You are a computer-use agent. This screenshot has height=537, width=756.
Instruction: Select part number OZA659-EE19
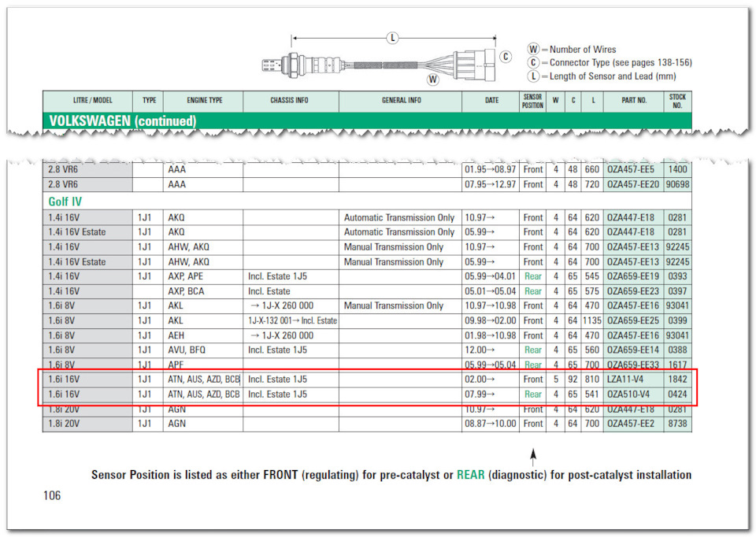pyautogui.click(x=633, y=276)
